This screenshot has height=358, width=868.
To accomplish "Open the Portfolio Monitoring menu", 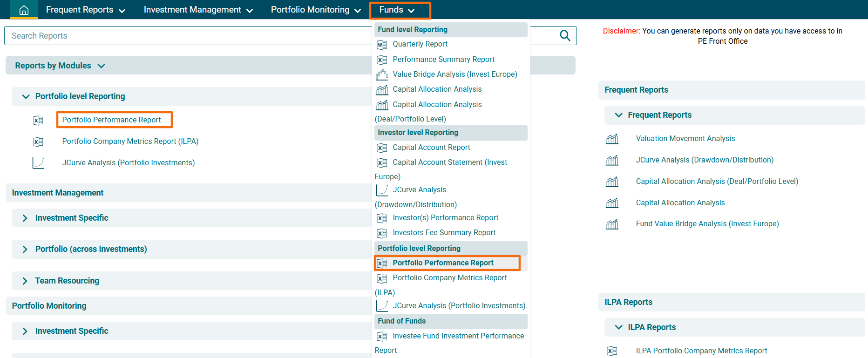I will pyautogui.click(x=315, y=10).
